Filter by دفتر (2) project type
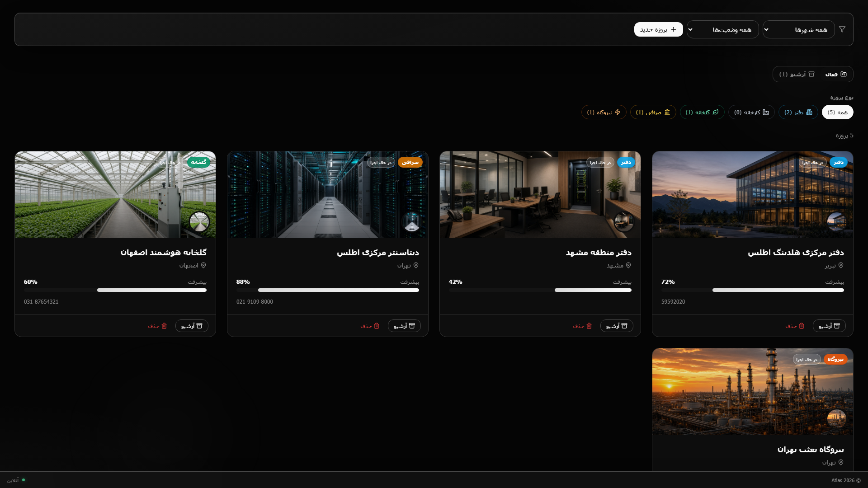 [x=798, y=112]
